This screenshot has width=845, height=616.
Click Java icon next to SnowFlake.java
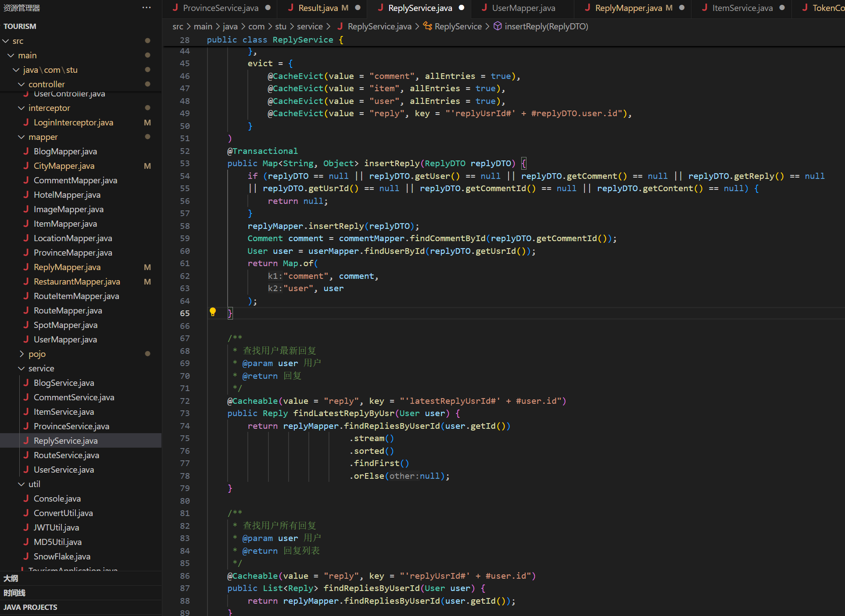click(x=26, y=556)
